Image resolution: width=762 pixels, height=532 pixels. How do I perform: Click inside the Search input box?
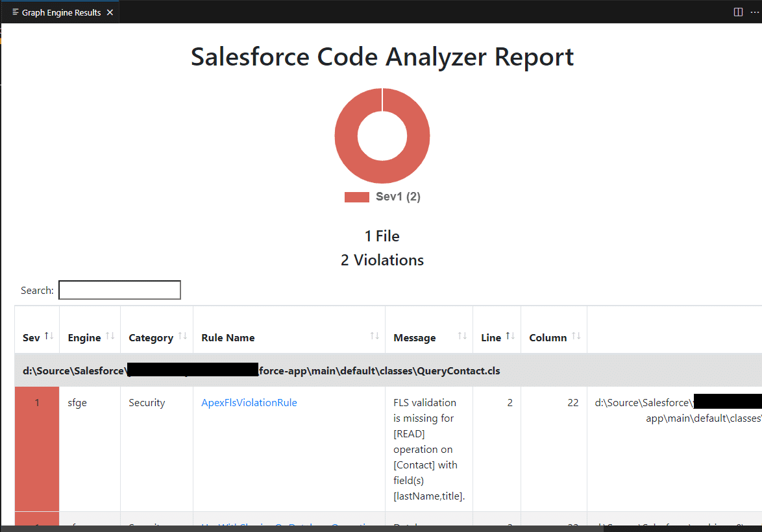coord(119,289)
